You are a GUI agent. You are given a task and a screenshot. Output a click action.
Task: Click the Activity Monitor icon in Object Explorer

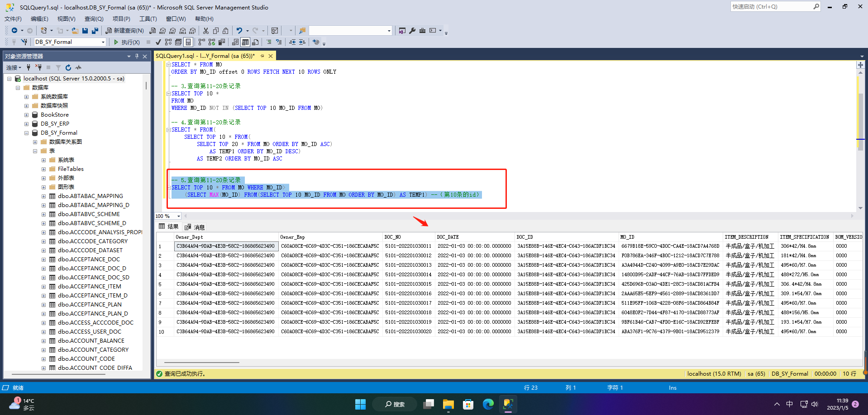(x=78, y=67)
